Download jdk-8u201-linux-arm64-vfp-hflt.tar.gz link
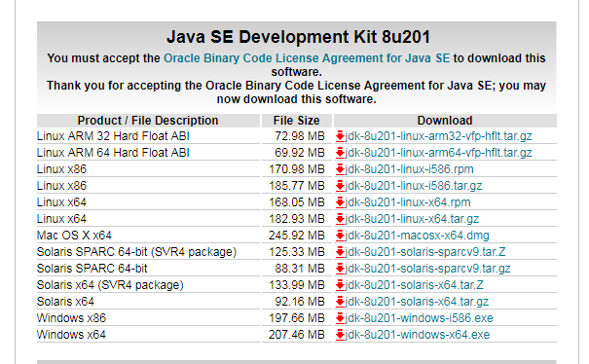The width and height of the screenshot is (589, 364). pos(438,153)
